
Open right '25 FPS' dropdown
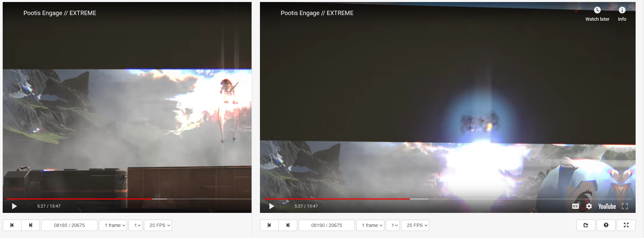(x=415, y=225)
